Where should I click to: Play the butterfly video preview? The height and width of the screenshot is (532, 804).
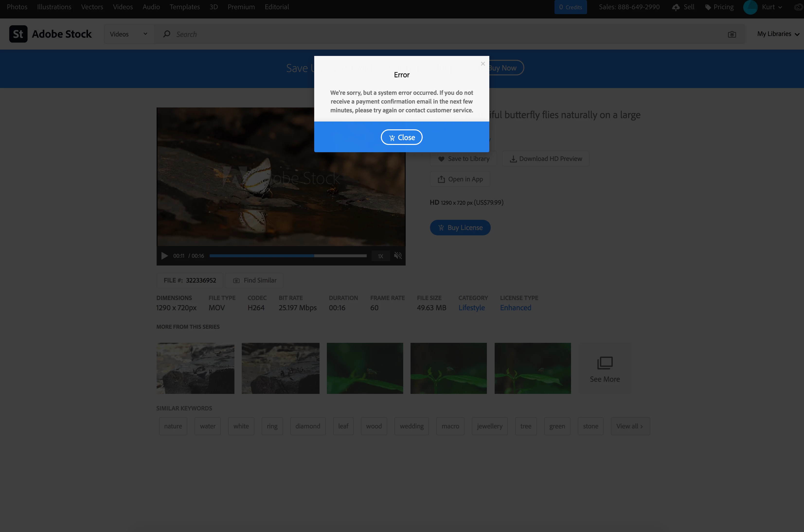pyautogui.click(x=165, y=256)
